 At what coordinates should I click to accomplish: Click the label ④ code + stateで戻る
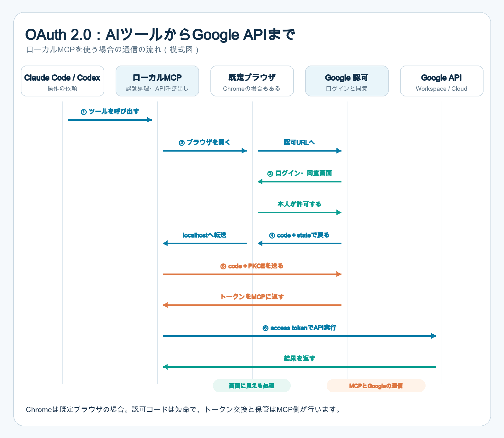pos(299,235)
